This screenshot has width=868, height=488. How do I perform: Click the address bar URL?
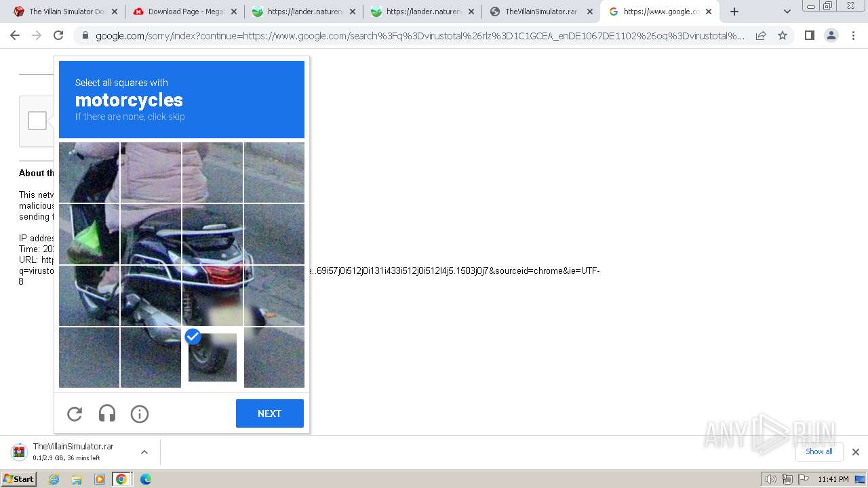(420, 35)
